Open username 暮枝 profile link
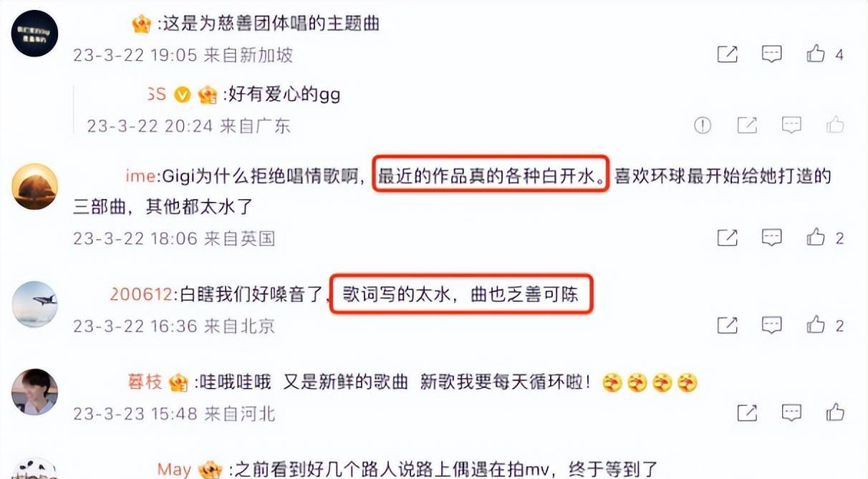The width and height of the screenshot is (868, 479). [145, 382]
